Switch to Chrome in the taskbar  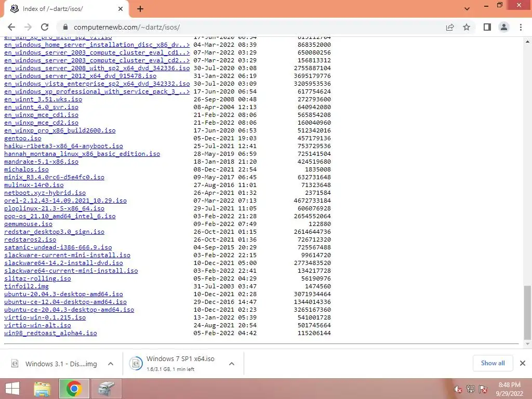pyautogui.click(x=74, y=389)
